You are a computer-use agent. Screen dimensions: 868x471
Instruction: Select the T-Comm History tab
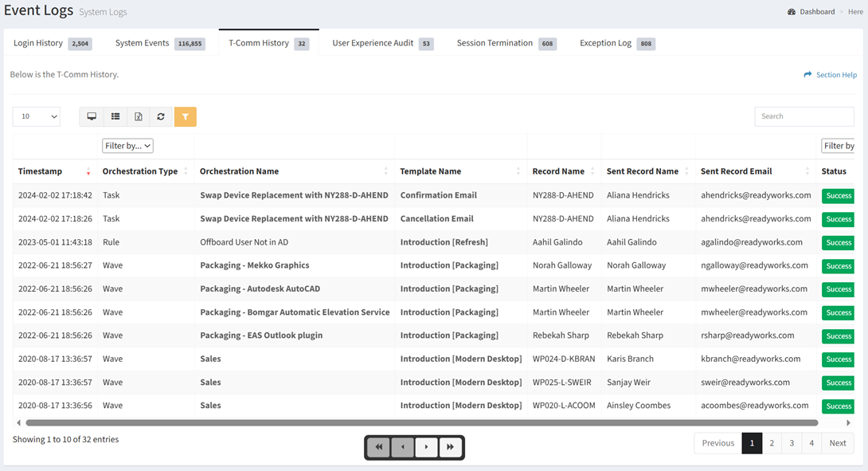click(269, 43)
